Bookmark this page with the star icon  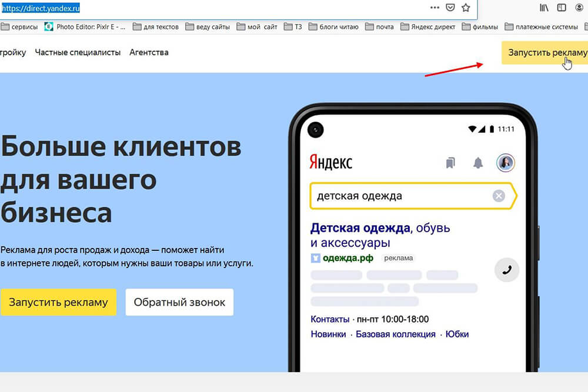466,8
